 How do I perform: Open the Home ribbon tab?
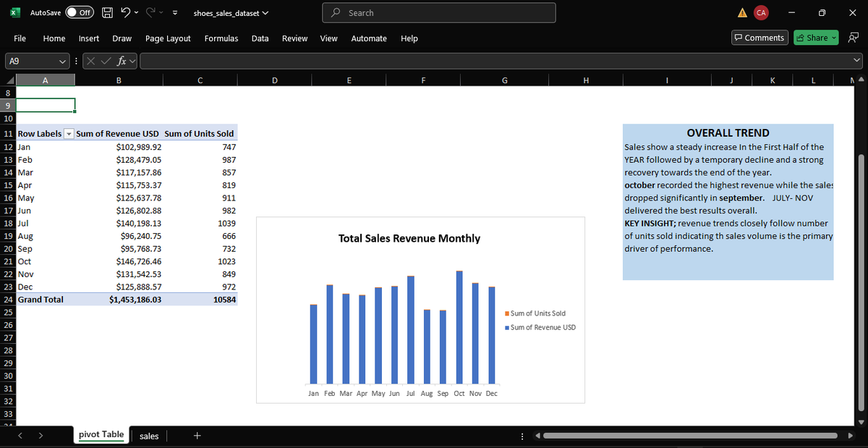coord(54,38)
